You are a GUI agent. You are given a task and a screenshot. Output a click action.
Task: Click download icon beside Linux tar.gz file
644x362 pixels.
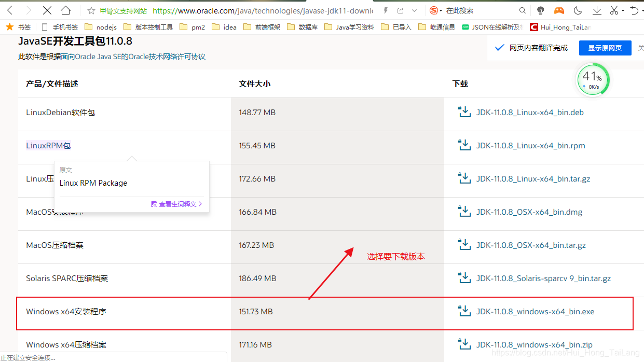pos(464,178)
